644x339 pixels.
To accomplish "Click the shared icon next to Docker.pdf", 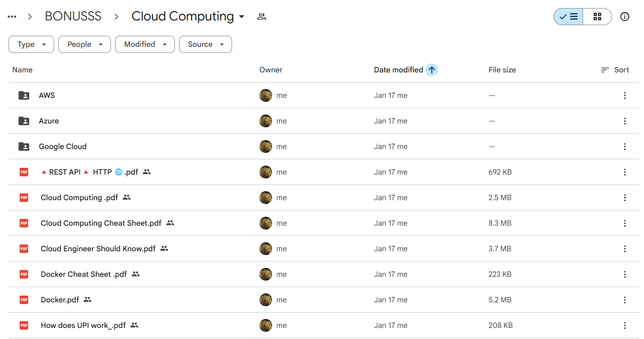I will pyautogui.click(x=87, y=300).
